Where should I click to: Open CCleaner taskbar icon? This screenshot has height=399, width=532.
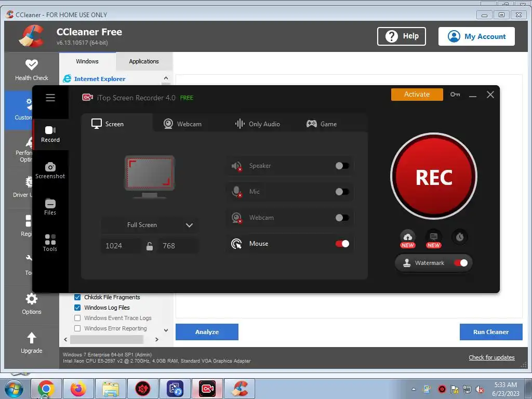[x=240, y=389]
